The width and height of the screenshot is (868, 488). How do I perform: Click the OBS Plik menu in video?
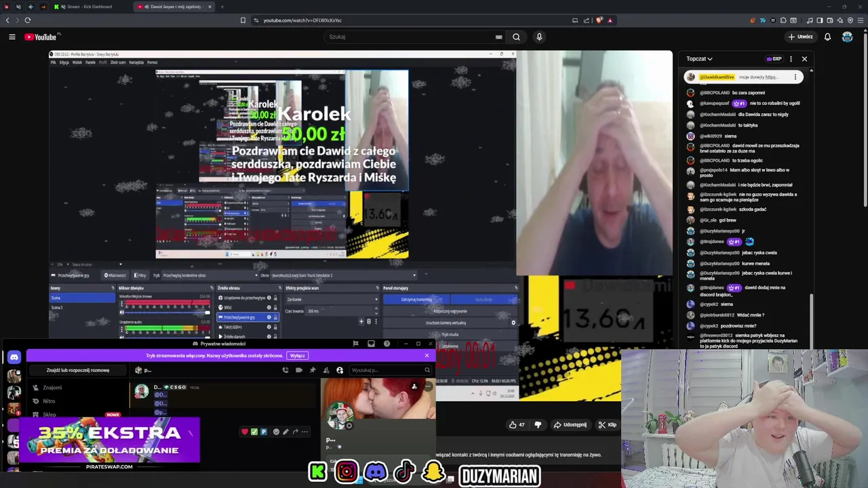pyautogui.click(x=53, y=62)
